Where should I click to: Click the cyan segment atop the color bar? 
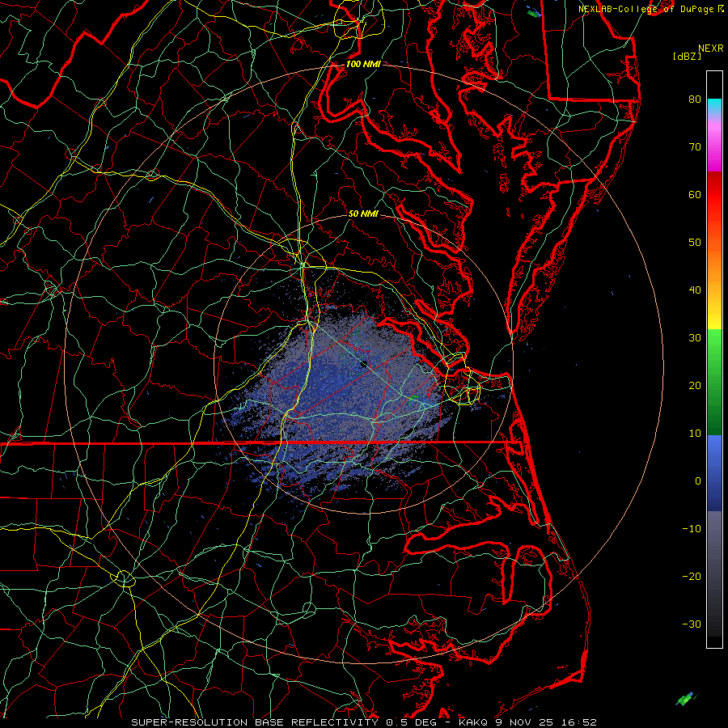coord(714,107)
